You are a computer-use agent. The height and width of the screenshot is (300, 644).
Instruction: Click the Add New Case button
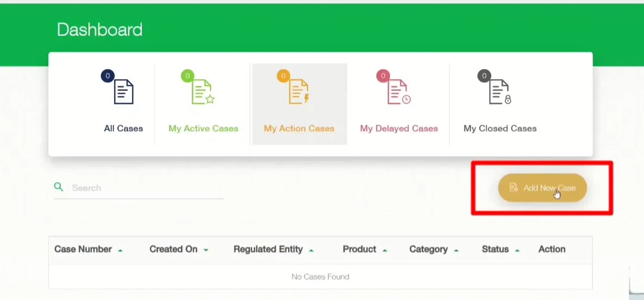pyautogui.click(x=542, y=187)
